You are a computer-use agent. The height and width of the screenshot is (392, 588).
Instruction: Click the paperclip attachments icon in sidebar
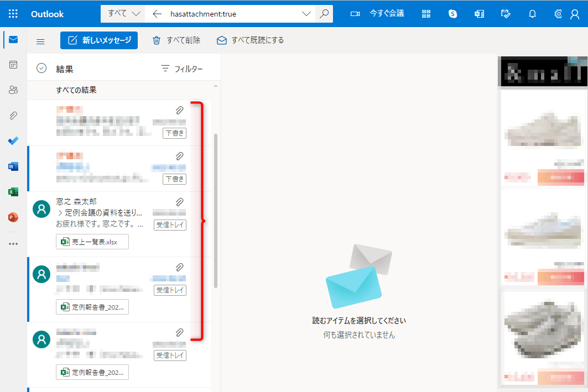[x=13, y=115]
